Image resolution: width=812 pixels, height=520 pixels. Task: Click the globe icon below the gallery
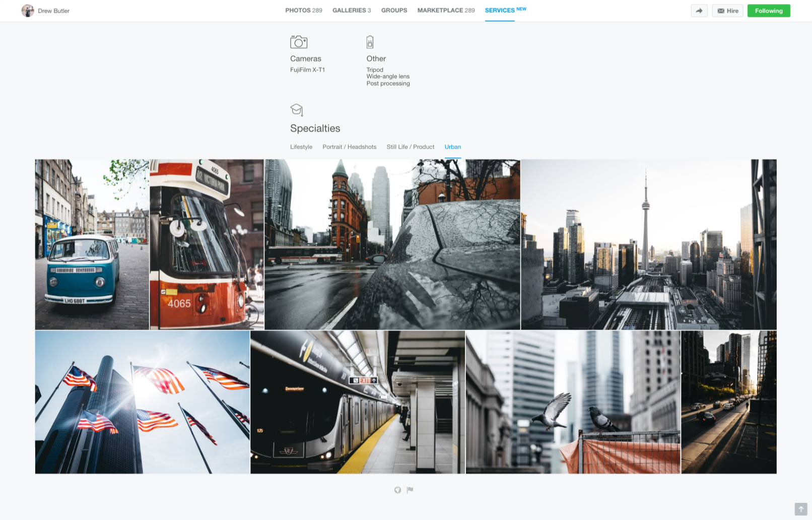pyautogui.click(x=397, y=490)
